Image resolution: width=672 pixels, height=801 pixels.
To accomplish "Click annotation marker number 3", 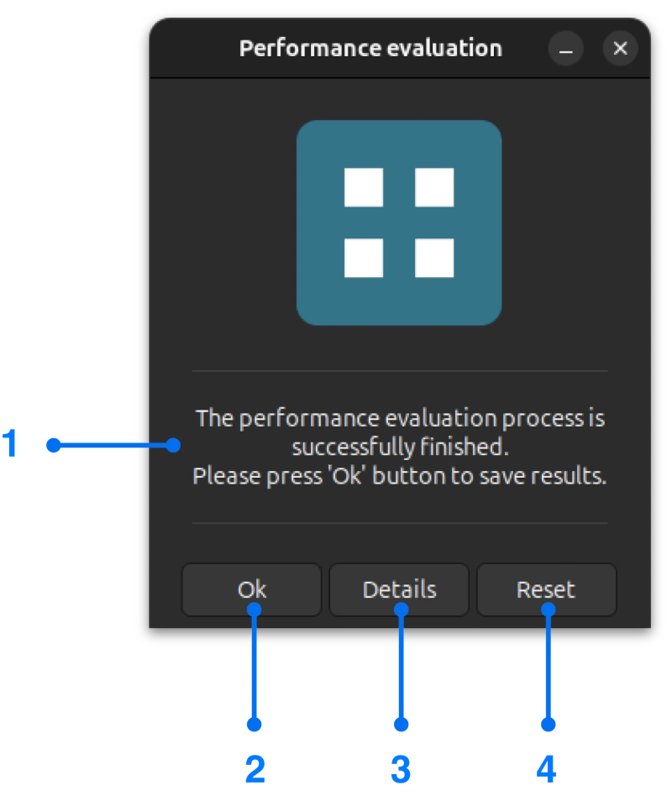I will (x=401, y=767).
